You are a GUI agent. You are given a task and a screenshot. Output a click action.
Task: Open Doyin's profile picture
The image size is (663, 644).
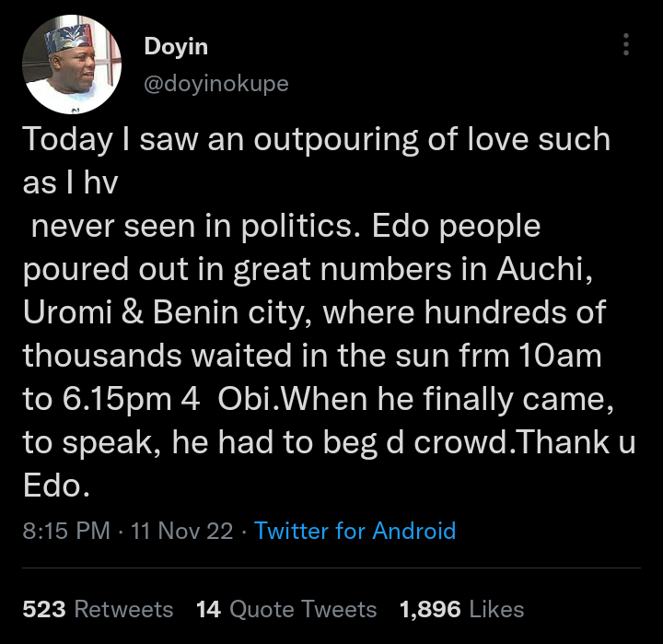[x=72, y=64]
